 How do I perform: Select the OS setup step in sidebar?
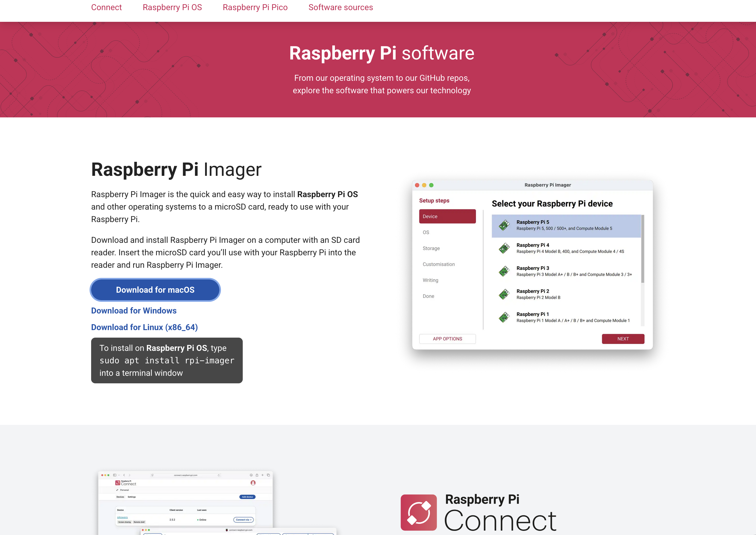[426, 232]
